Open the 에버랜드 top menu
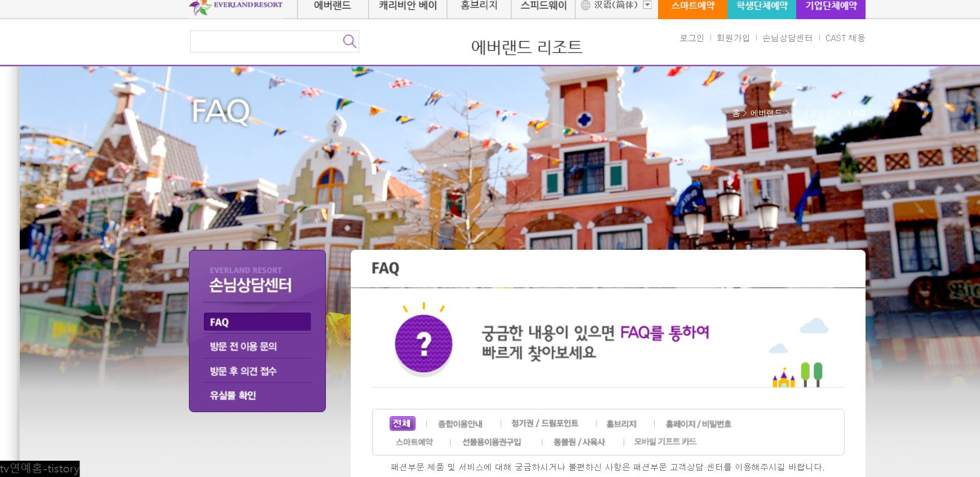 point(333,6)
